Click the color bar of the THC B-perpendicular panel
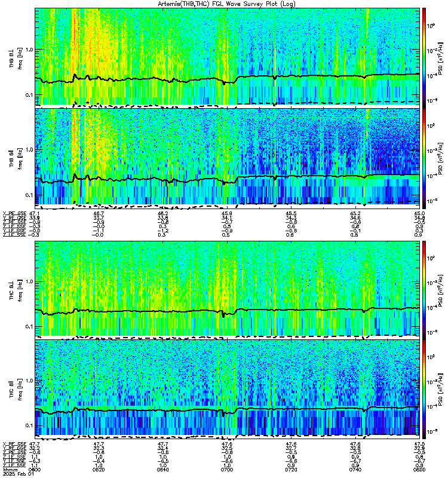Viewport: 448px width, 478px height. pos(424,290)
